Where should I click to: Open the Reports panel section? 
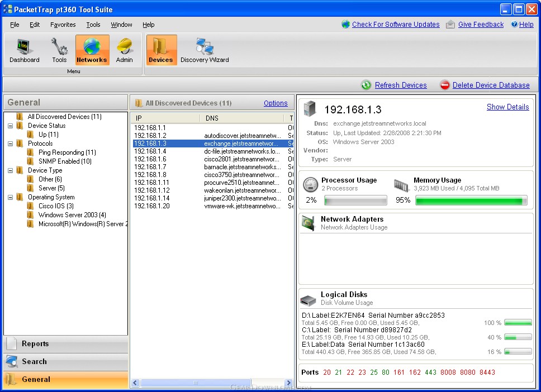[65, 344]
